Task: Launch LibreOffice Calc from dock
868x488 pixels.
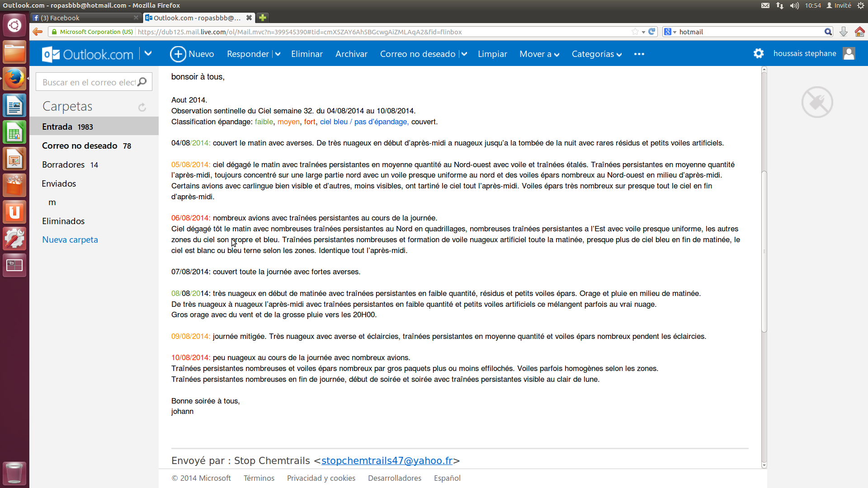Action: pyautogui.click(x=14, y=132)
